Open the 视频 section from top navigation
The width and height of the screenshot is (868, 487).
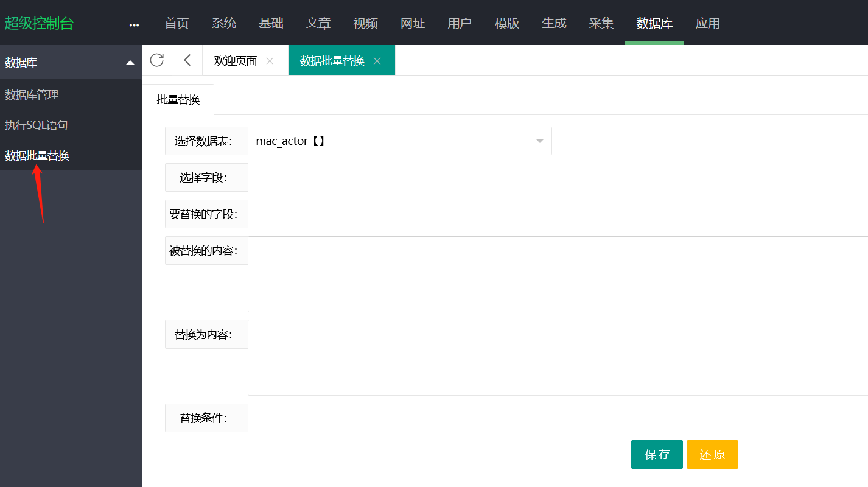365,23
